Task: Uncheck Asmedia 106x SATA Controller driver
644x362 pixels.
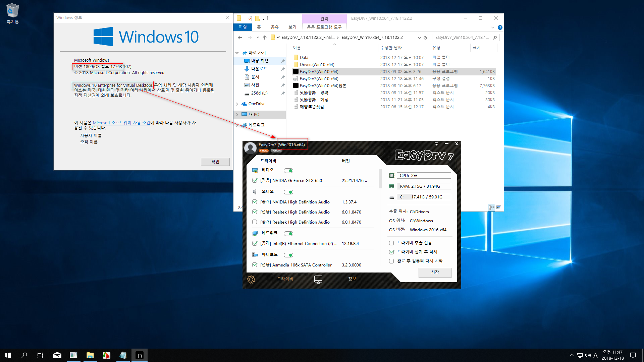Action: 255,265
